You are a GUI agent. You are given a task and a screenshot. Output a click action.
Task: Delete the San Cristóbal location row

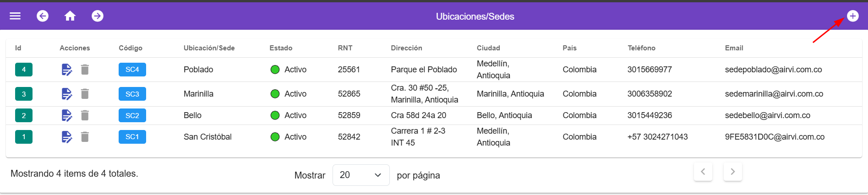coord(85,137)
